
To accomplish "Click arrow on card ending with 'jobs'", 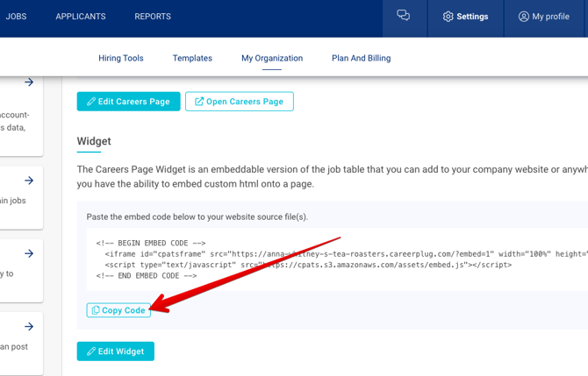I will point(29,181).
